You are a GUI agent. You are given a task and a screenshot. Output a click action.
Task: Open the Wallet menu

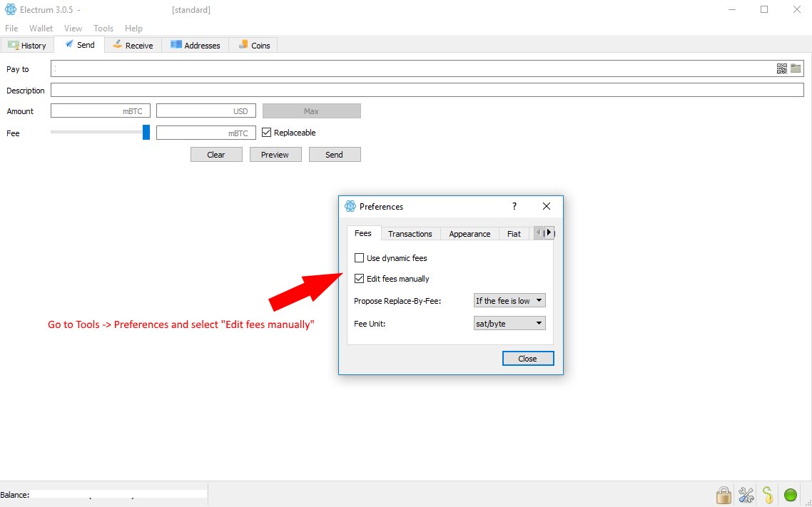pyautogui.click(x=41, y=29)
